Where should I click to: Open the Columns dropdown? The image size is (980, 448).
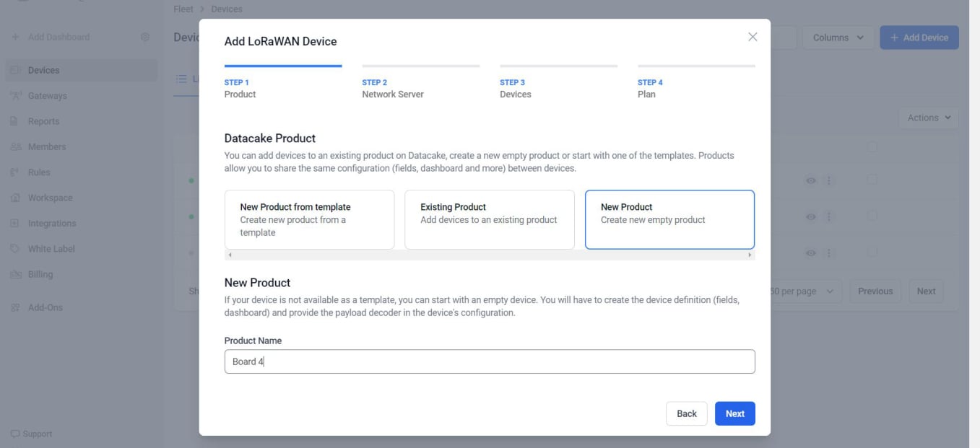pyautogui.click(x=837, y=37)
